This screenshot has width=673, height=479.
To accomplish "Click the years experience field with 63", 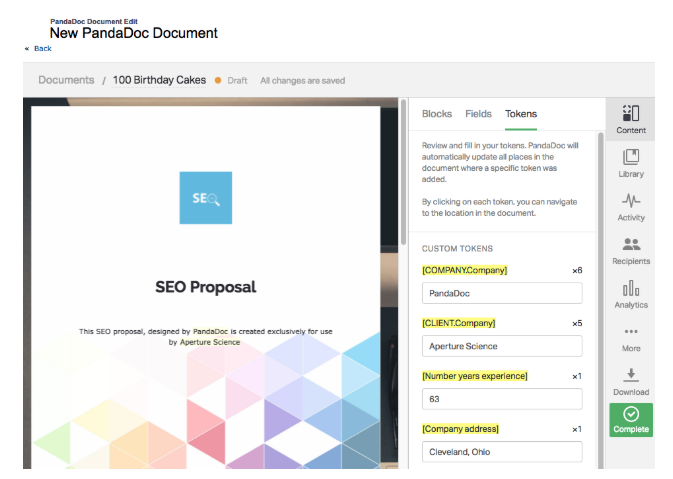I will pyautogui.click(x=502, y=398).
